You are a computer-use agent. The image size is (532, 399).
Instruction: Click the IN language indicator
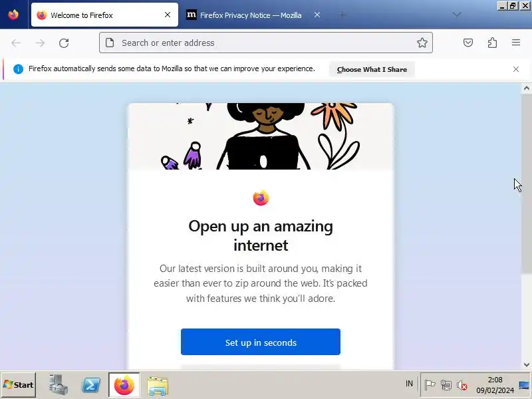[409, 384]
